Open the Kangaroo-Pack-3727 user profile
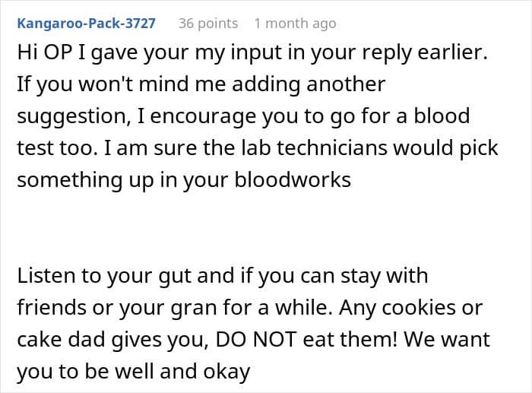Viewport: 532px width, 393px height. point(85,24)
